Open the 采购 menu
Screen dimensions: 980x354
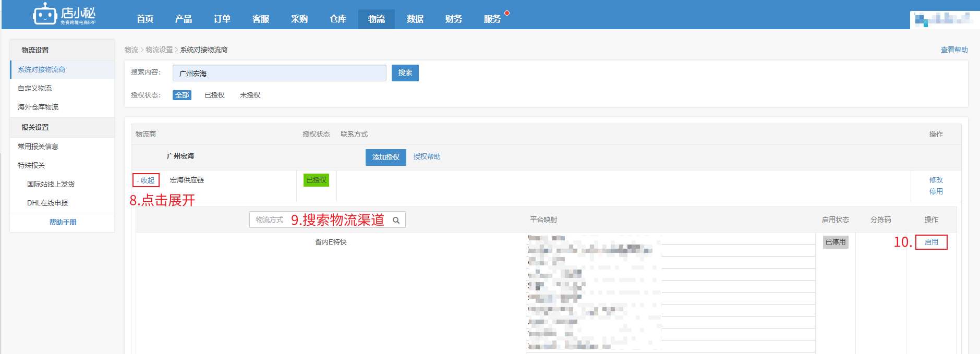coord(299,19)
